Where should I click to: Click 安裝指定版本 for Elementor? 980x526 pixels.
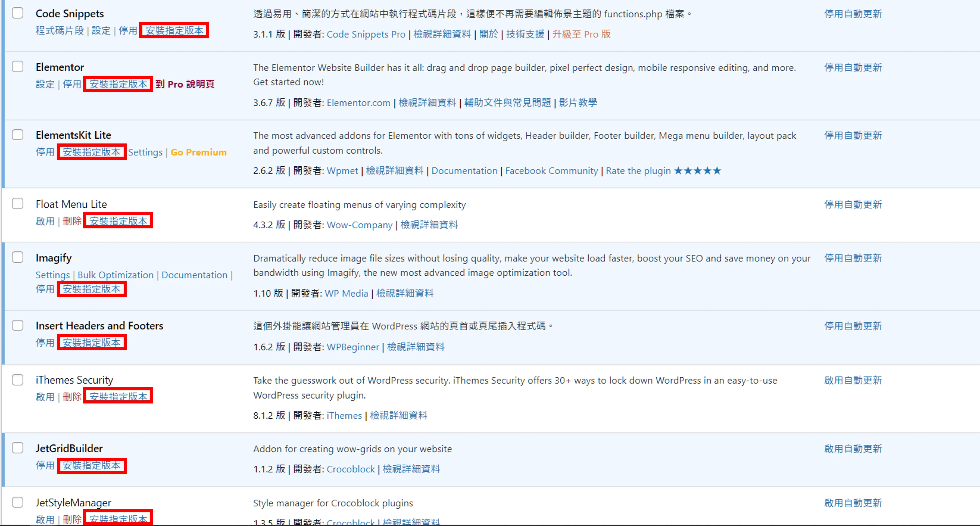118,84
